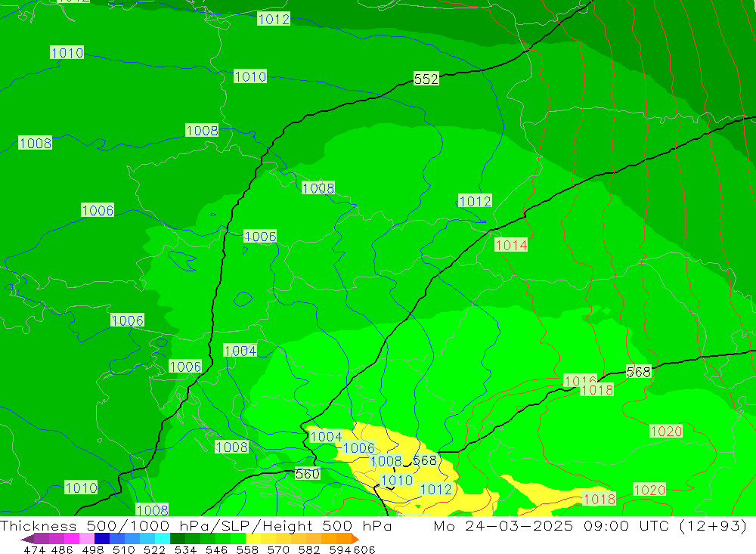Click the darkest green legend swatch above 534
The height and width of the screenshot is (554, 756).
(x=178, y=539)
